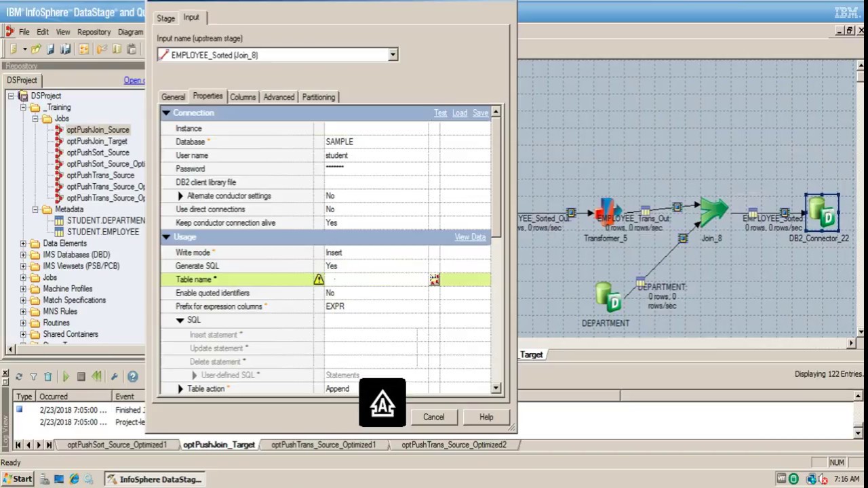Click the Table name browse icon
The width and height of the screenshot is (868, 488).
coord(434,279)
